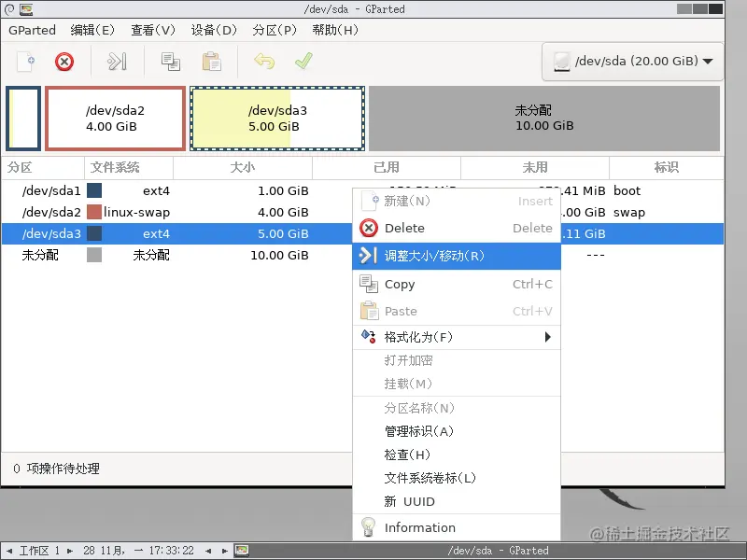This screenshot has height=560, width=747.
Task: Click the green Apply all operations checkmark
Action: 304,61
